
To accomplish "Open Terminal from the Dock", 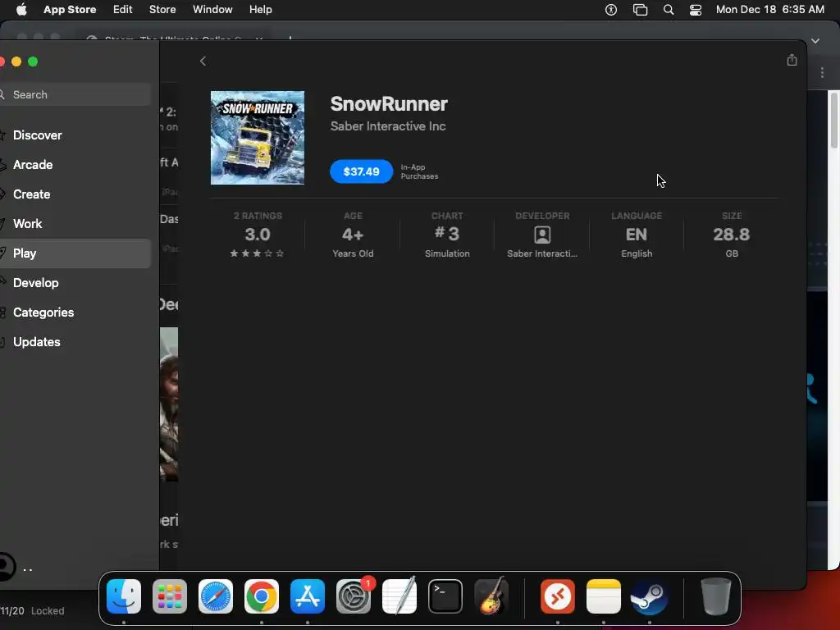I will pyautogui.click(x=445, y=596).
